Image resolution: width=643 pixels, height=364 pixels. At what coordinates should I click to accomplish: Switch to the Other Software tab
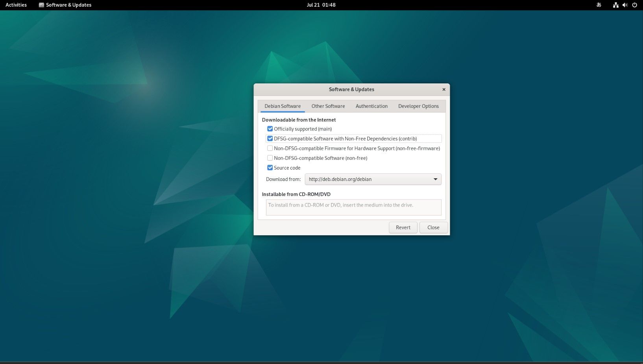click(x=328, y=106)
